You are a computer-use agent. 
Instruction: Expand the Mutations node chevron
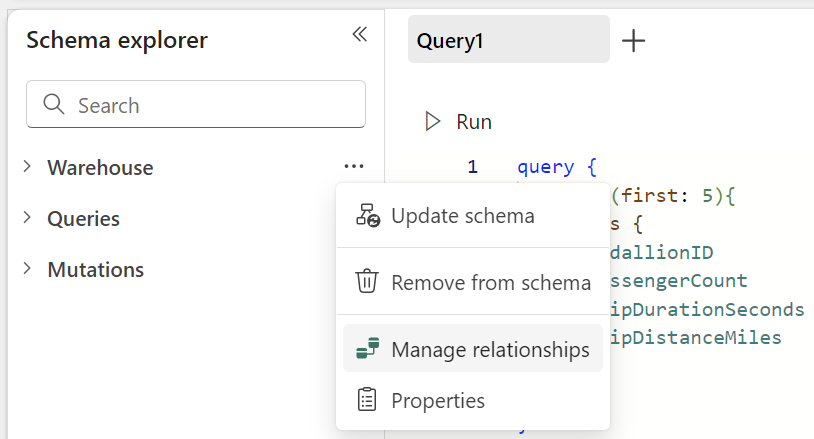(26, 269)
